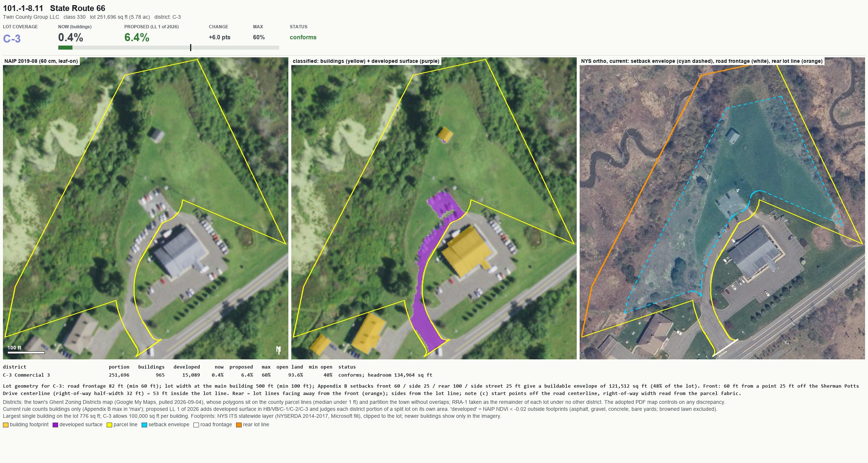Click the lot coverage progress bar marker
The width and height of the screenshot is (868, 463).
[x=191, y=47]
